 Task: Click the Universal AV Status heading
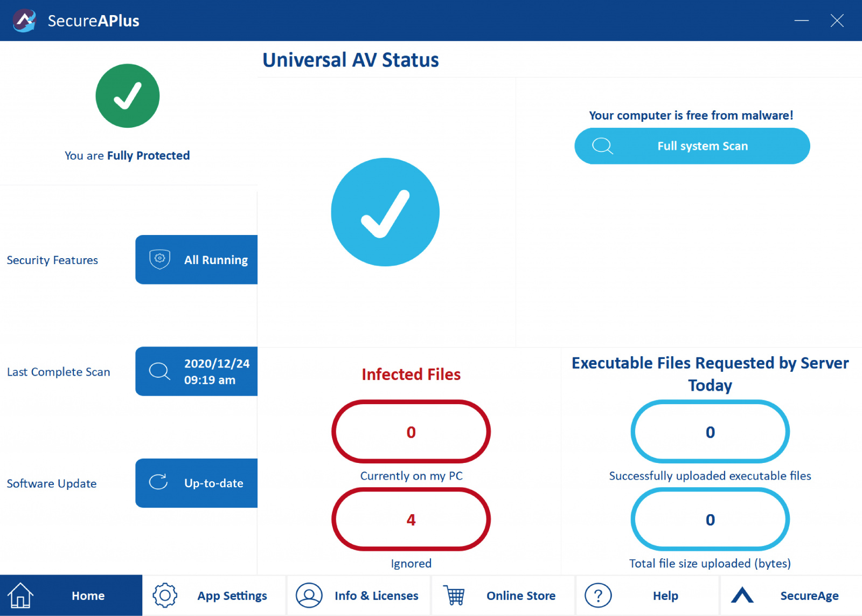click(351, 60)
